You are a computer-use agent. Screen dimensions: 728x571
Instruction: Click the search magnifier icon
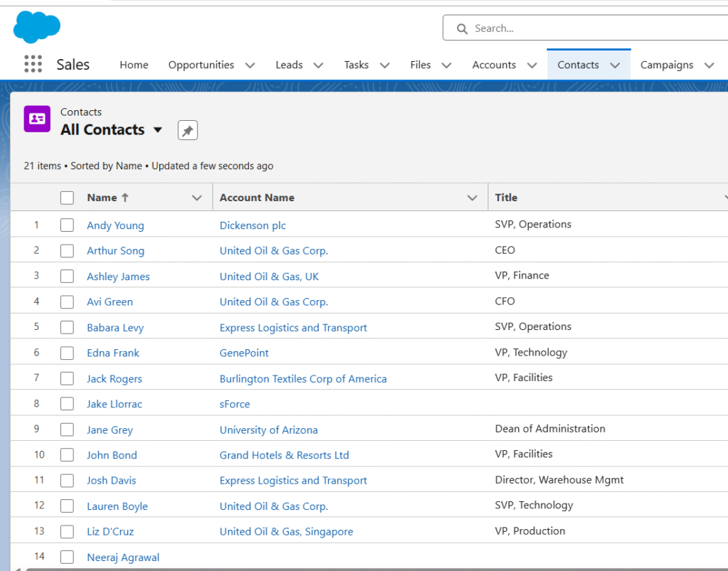tap(462, 28)
